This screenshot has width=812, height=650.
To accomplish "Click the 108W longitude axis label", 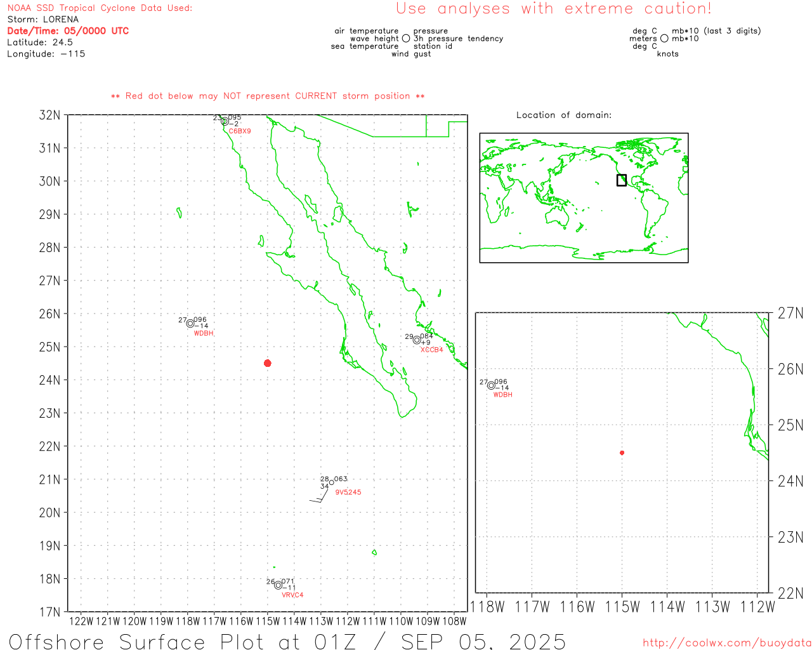I will (454, 621).
